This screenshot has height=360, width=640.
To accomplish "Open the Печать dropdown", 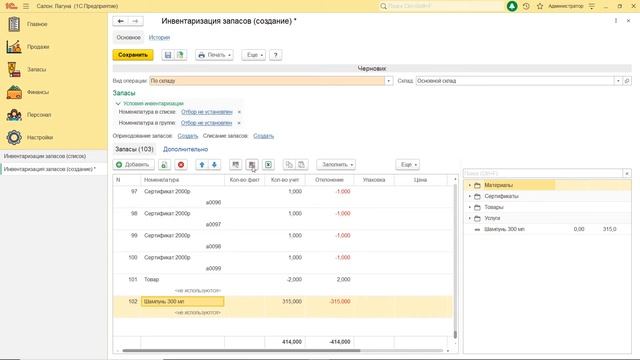I will coord(214,55).
